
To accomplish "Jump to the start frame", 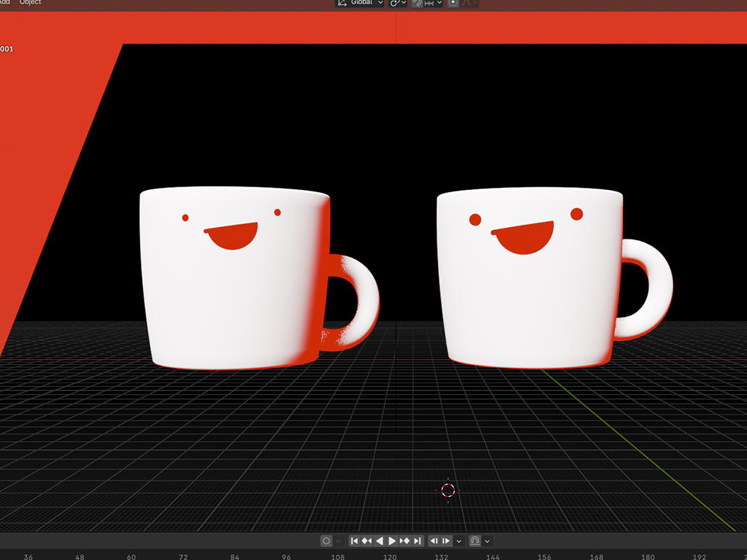I will tap(354, 541).
